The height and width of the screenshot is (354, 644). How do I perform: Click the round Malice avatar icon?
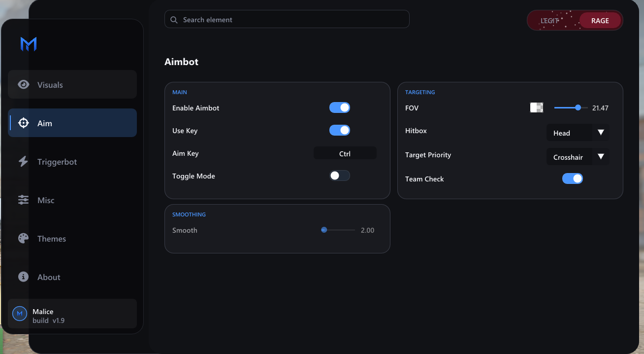coord(20,314)
